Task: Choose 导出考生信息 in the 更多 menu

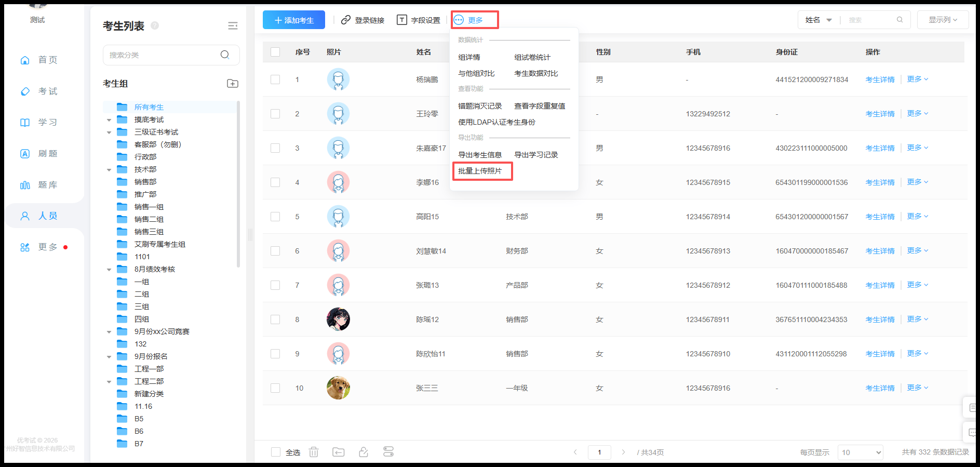Action: click(480, 155)
